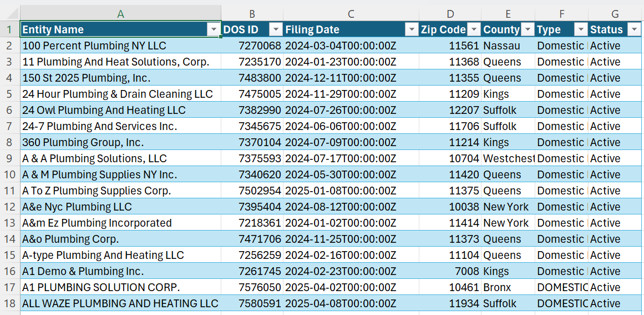Click DOS ID cell 7580591

click(252, 303)
